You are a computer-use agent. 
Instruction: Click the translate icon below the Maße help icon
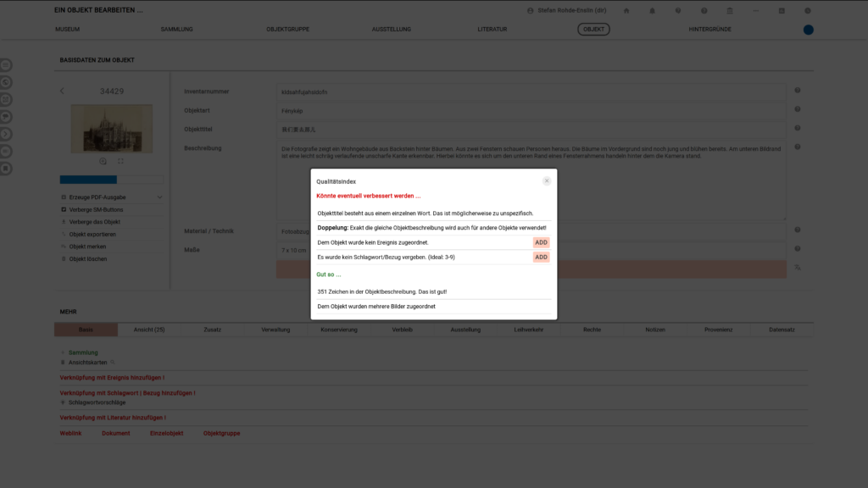click(798, 267)
